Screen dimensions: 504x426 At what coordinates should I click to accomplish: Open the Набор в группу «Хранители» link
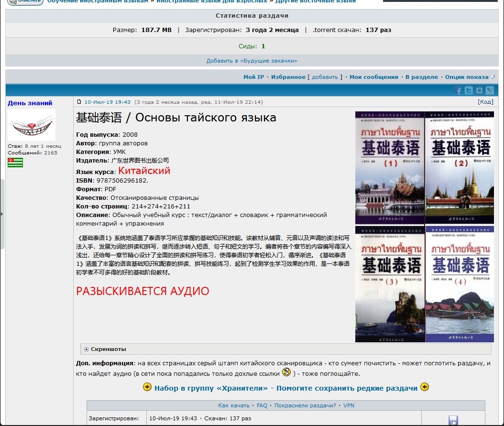[286, 388]
